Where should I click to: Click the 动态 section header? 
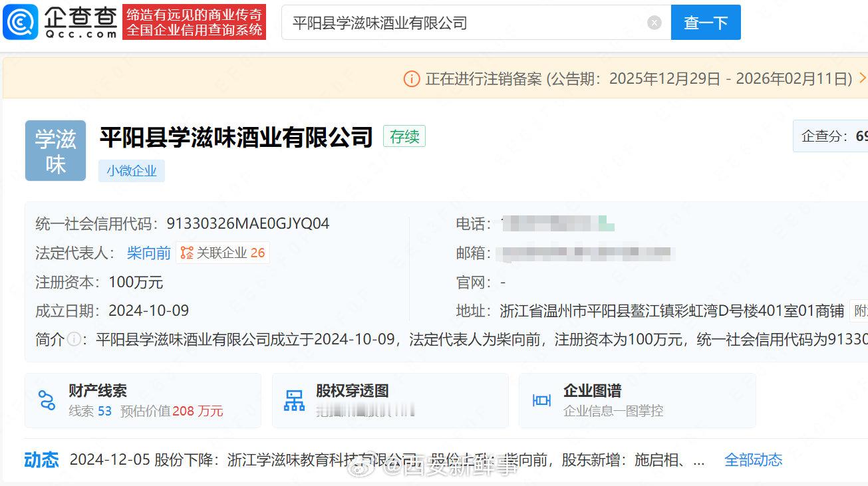pos(41,459)
